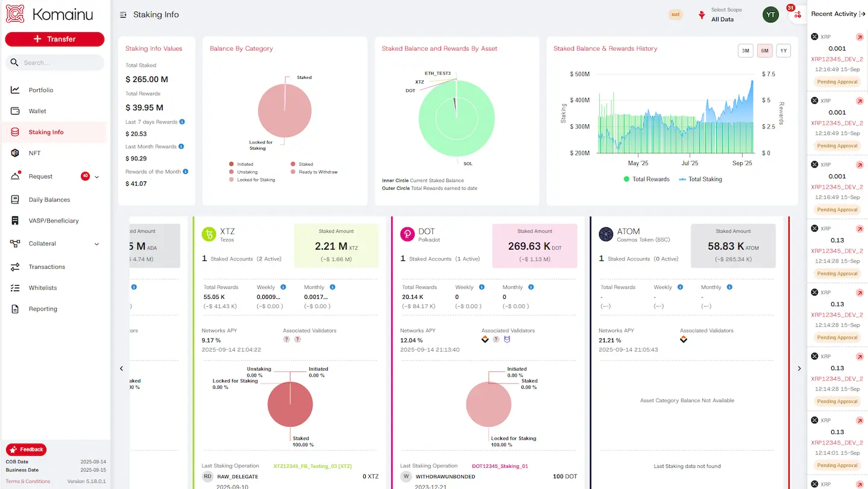Click the YT user avatar

770,14
